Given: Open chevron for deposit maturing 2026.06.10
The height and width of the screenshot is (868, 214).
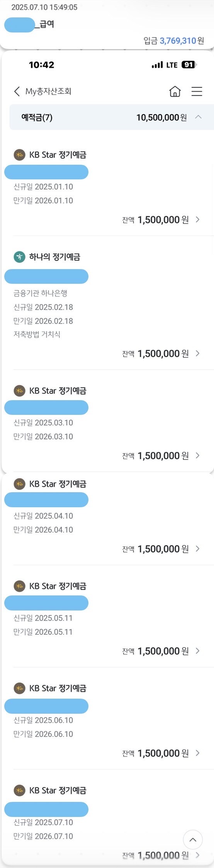Looking at the screenshot, I should (x=197, y=753).
